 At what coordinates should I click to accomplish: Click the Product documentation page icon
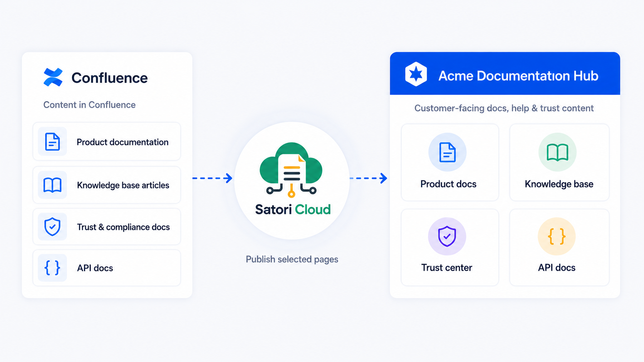[x=52, y=142]
